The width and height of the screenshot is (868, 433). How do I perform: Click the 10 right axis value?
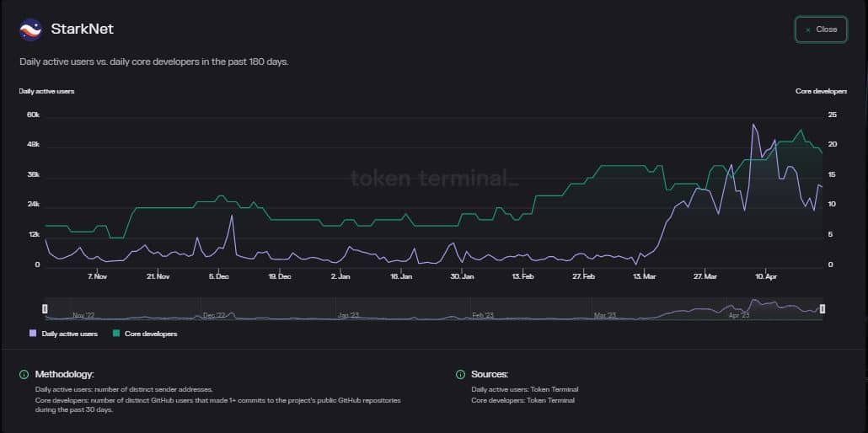[832, 205]
